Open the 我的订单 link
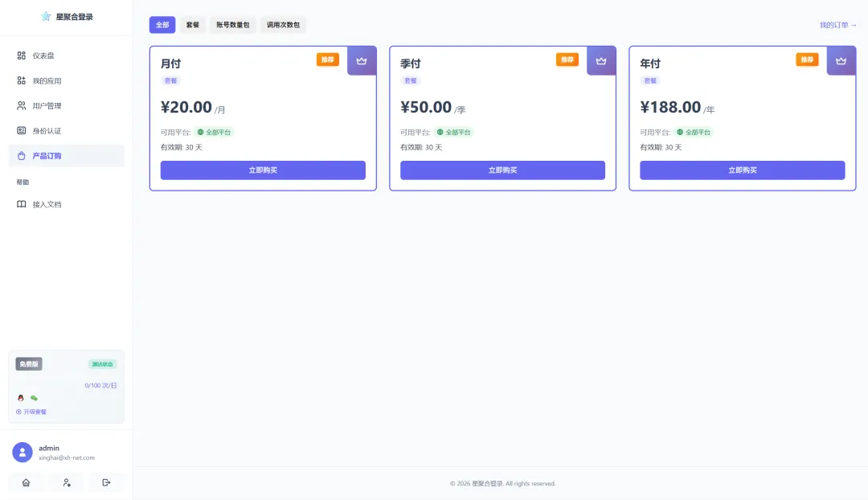 pos(838,25)
